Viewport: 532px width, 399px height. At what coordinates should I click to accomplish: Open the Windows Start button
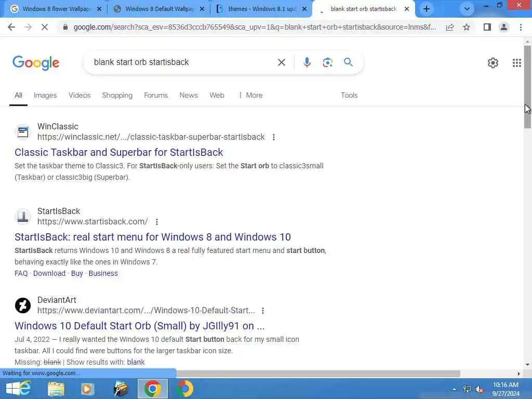click(12, 389)
